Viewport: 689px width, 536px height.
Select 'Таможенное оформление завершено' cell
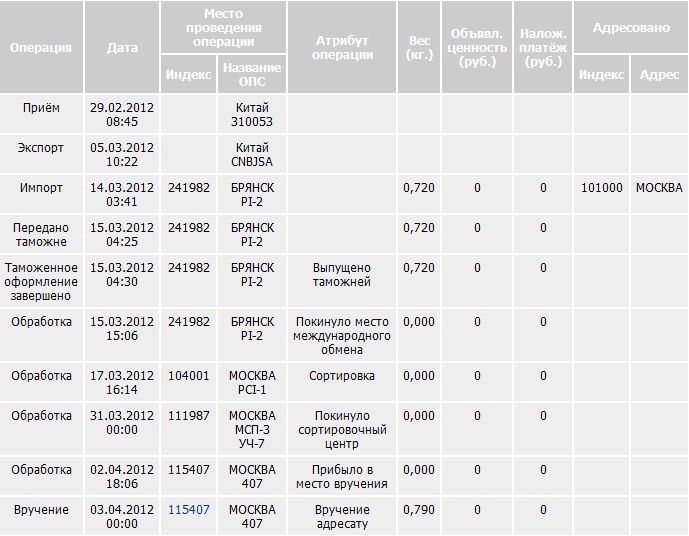pos(41,282)
